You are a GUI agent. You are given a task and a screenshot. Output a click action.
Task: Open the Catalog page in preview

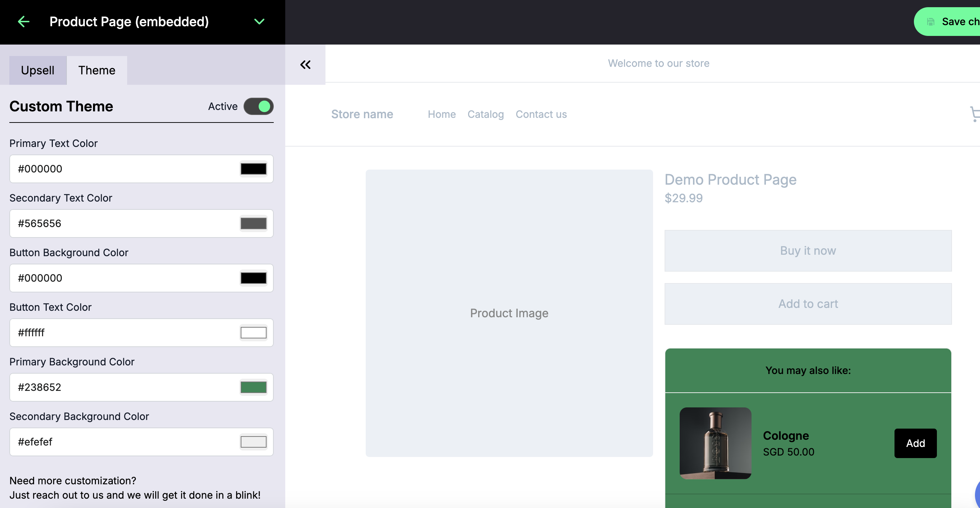485,114
